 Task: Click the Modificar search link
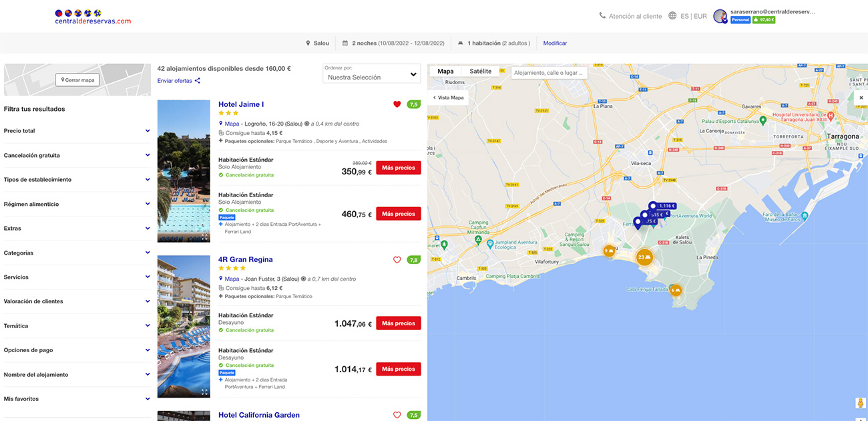(x=555, y=43)
